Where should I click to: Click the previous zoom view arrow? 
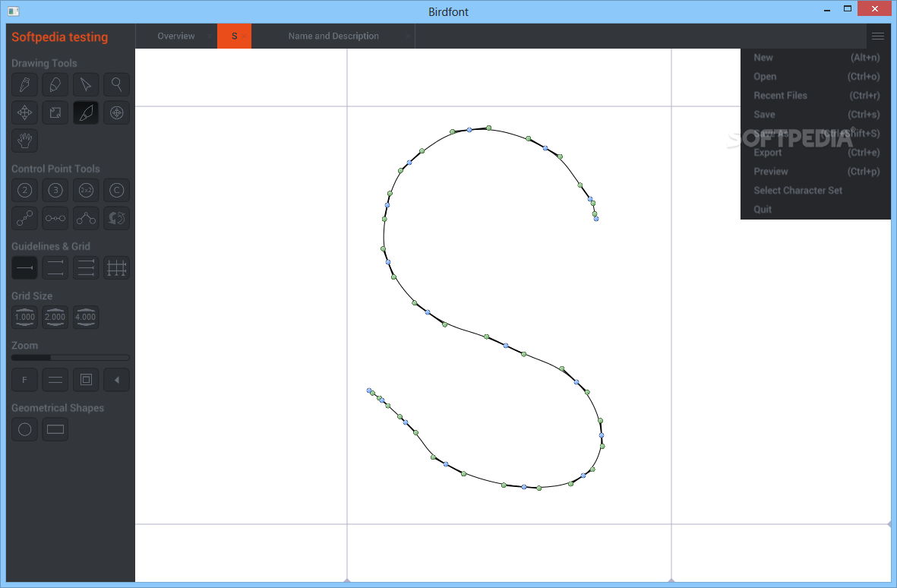click(117, 380)
